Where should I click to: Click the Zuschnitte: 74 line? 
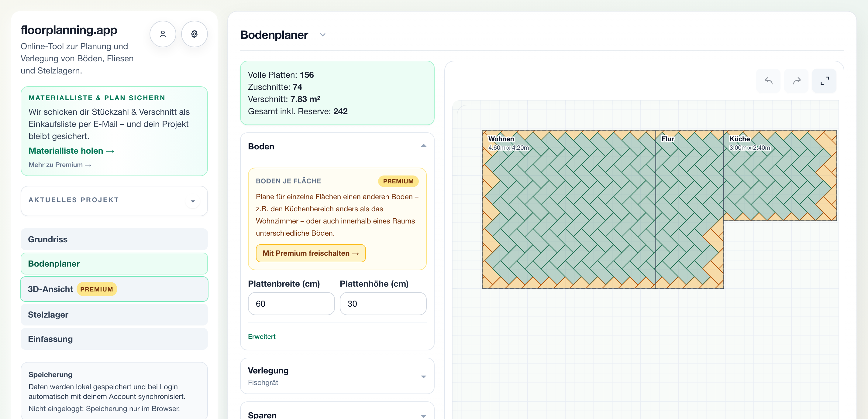pos(275,87)
